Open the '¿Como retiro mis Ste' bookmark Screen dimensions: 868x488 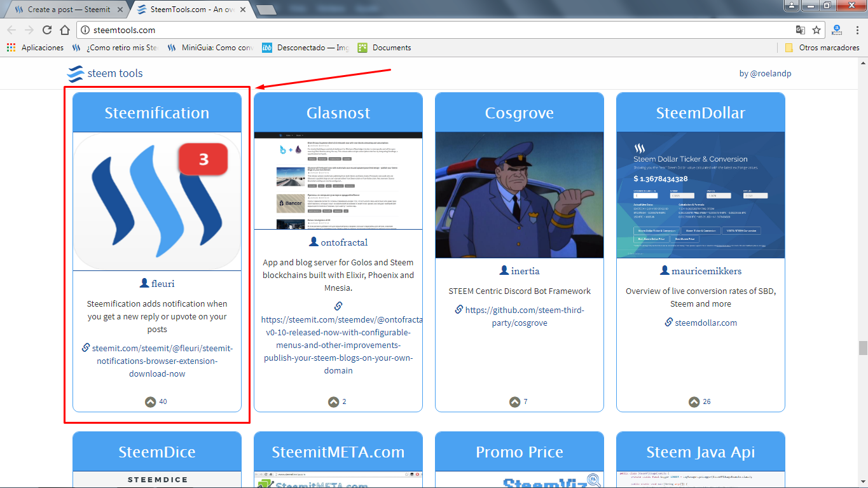(115, 48)
